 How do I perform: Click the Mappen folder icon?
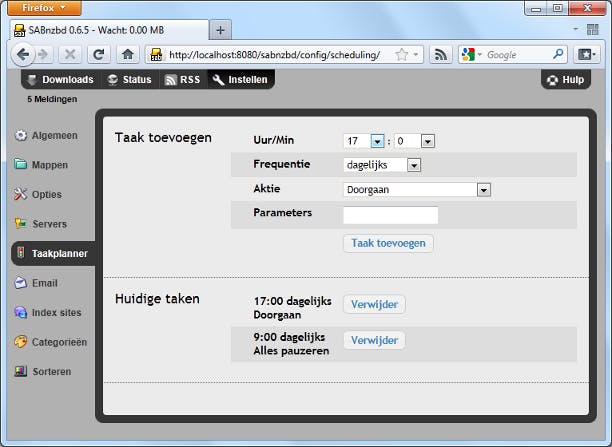(20, 164)
